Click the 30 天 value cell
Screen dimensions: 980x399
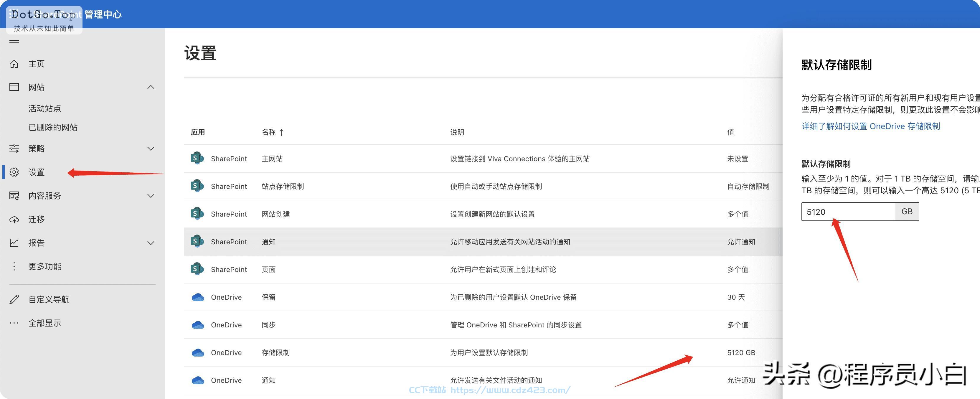(736, 297)
